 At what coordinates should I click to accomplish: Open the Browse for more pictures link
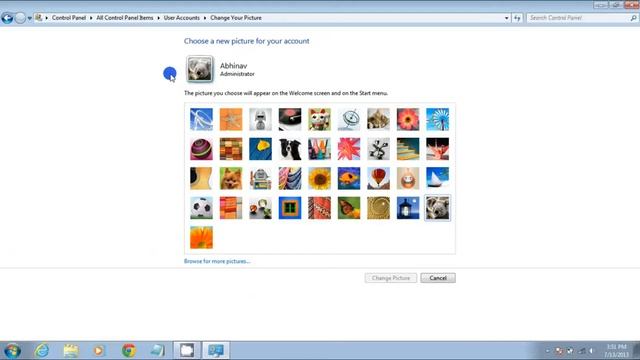point(217,261)
